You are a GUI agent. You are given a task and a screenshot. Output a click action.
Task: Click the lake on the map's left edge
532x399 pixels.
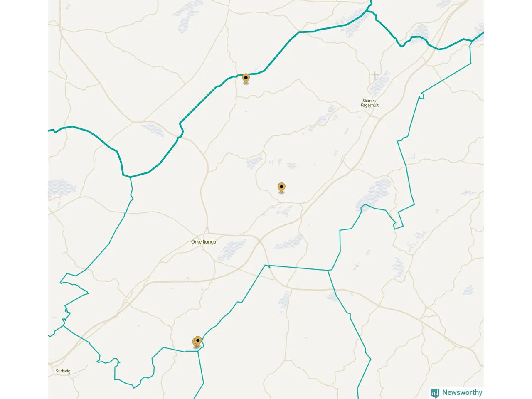click(61, 190)
